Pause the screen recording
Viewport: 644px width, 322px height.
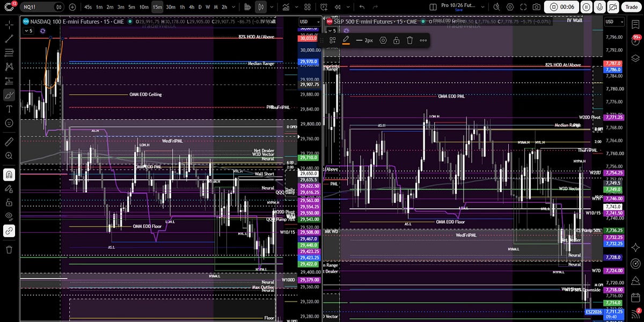point(586,7)
